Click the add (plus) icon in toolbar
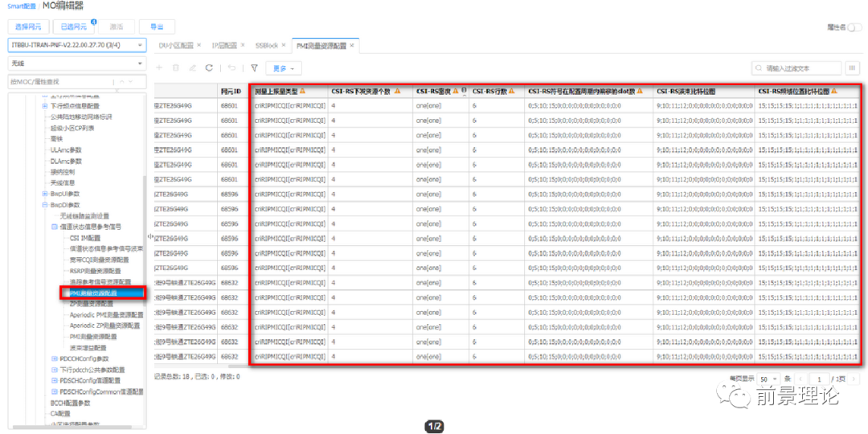The image size is (868, 434). point(159,68)
